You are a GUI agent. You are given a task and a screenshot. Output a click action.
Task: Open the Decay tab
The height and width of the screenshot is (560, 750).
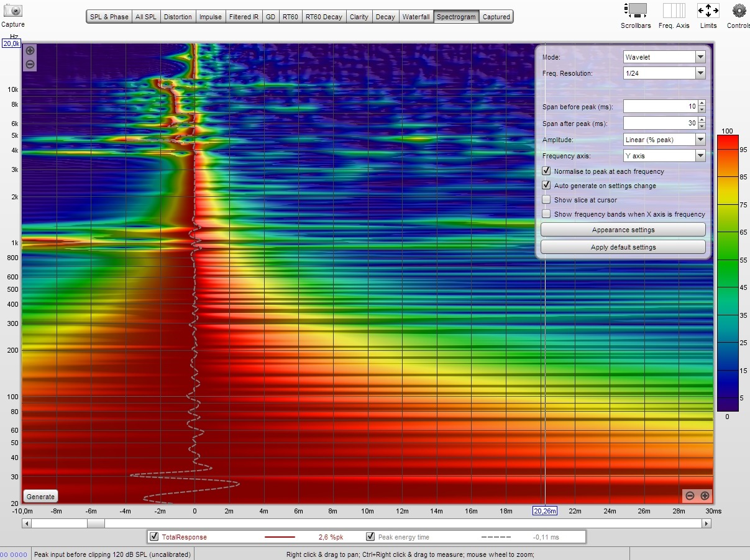385,17
